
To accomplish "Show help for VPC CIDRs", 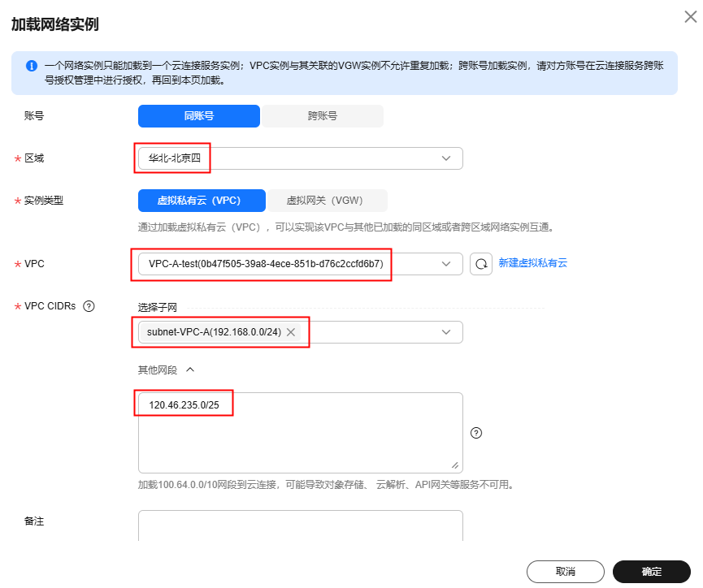I will click(89, 306).
